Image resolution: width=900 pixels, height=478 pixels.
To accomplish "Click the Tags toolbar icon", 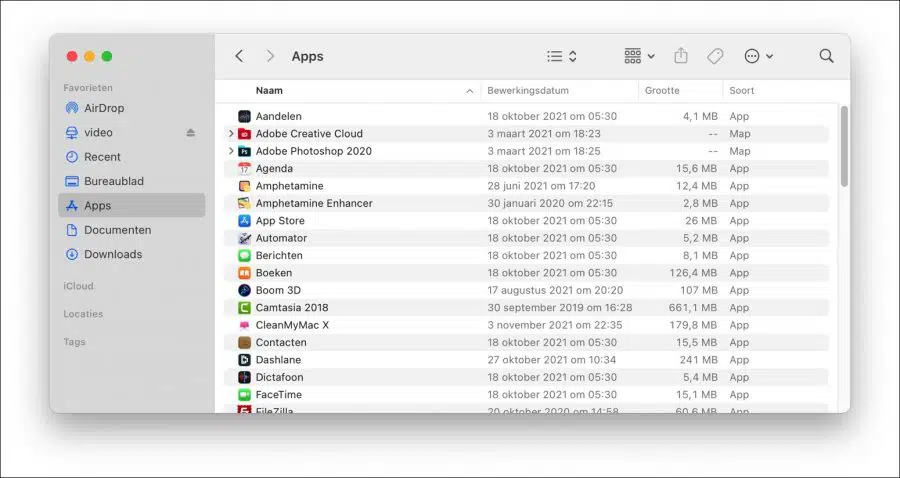I will (715, 56).
